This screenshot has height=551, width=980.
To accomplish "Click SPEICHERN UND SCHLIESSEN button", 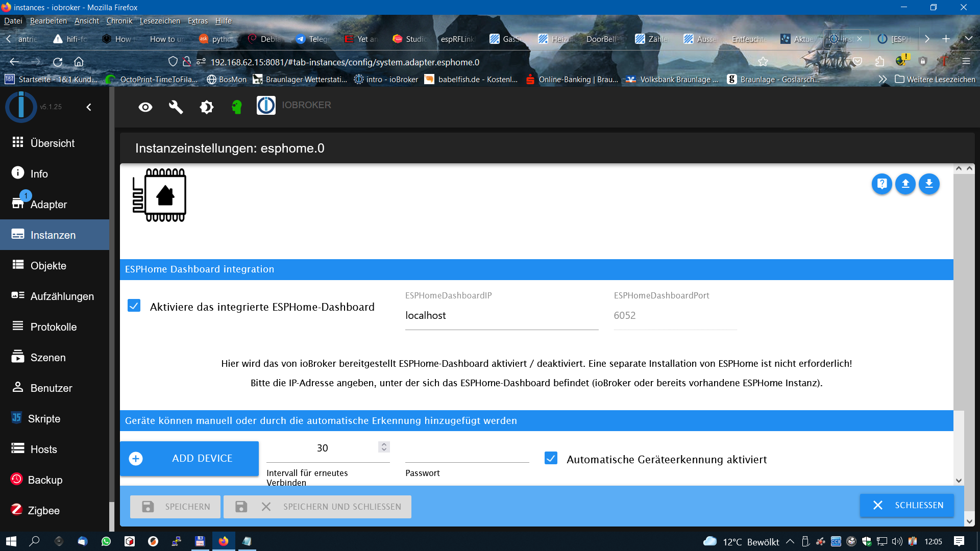I will 317,507.
